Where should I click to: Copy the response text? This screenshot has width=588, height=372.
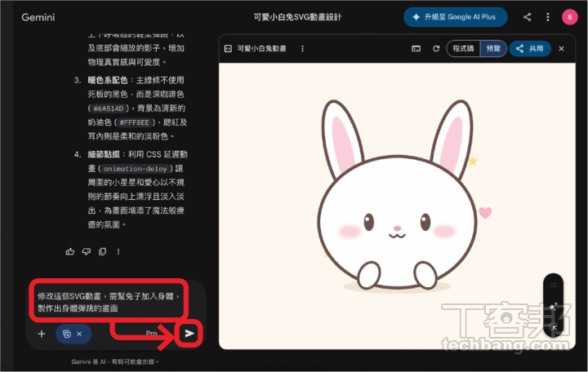(102, 252)
